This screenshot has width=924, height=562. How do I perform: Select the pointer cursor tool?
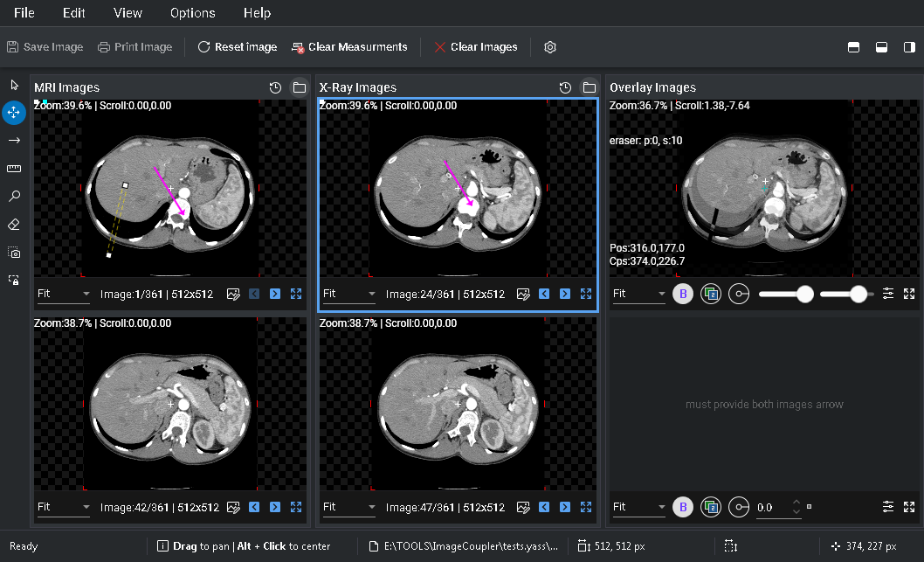click(14, 85)
